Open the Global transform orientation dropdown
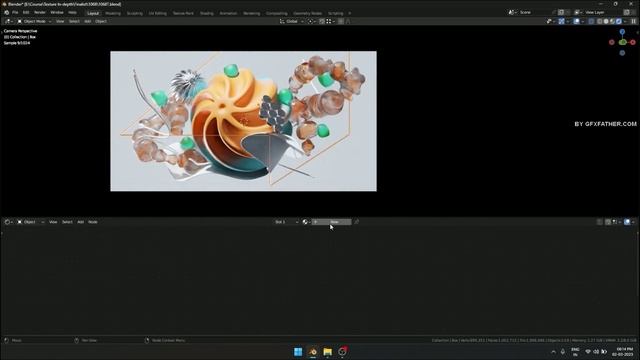The width and height of the screenshot is (640, 360). point(292,21)
